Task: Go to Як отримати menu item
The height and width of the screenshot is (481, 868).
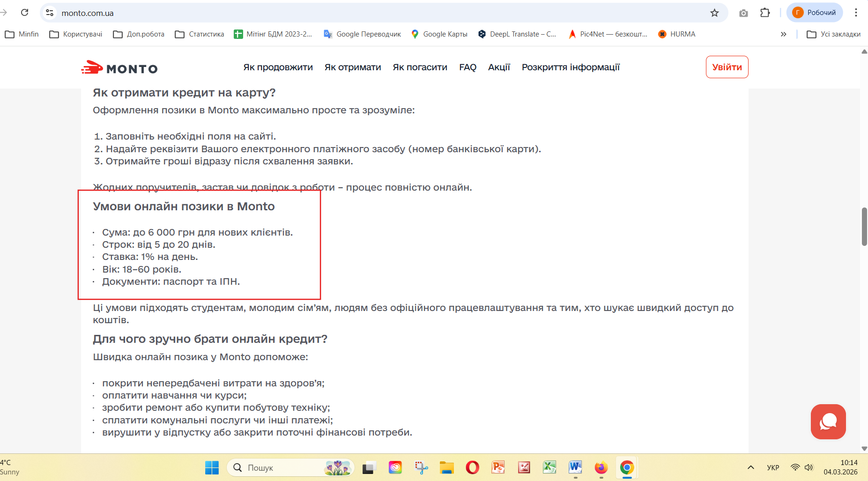Action: pyautogui.click(x=353, y=67)
